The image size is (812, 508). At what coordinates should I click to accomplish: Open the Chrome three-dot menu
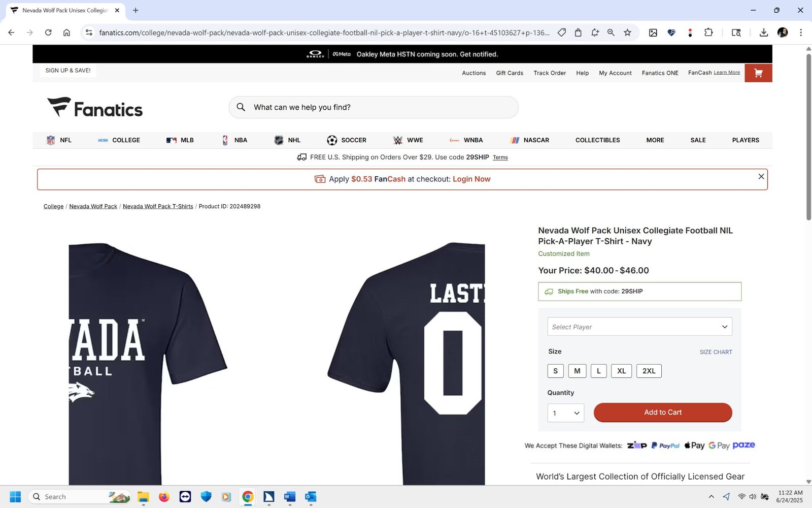[801, 33]
